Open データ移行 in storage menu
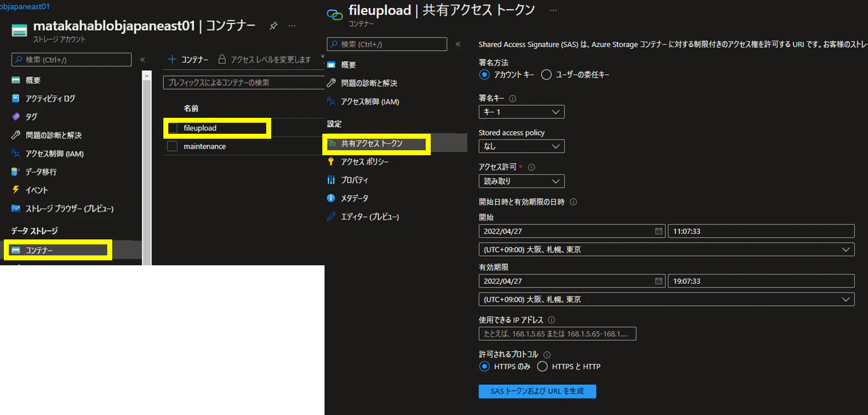868x415 pixels. click(41, 172)
